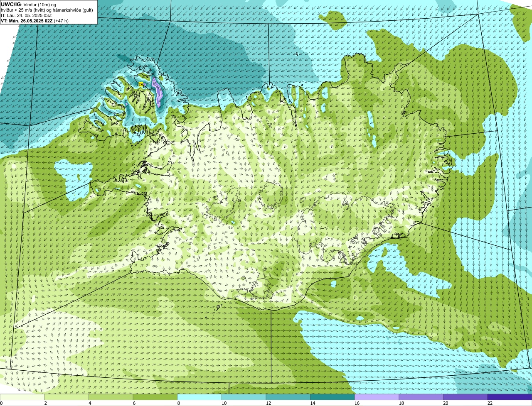
Task: Select the above-22 m/s dark purple swatch
Action: click(510, 397)
